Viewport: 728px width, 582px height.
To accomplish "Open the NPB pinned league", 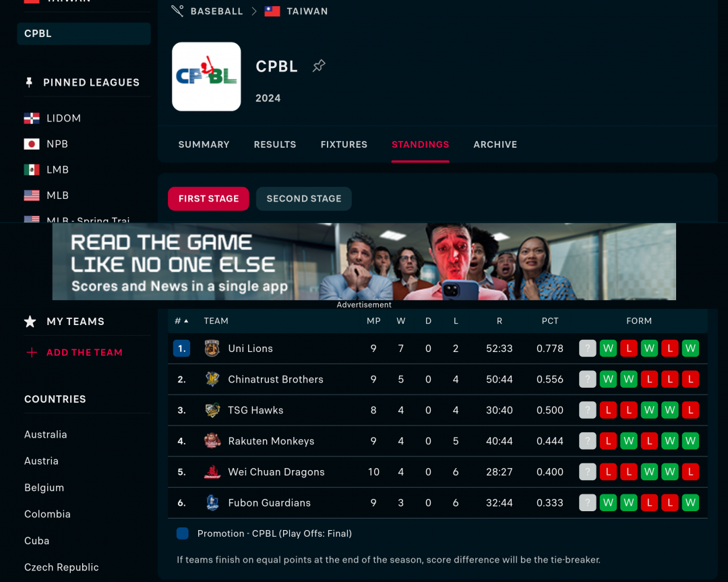I will (x=57, y=144).
